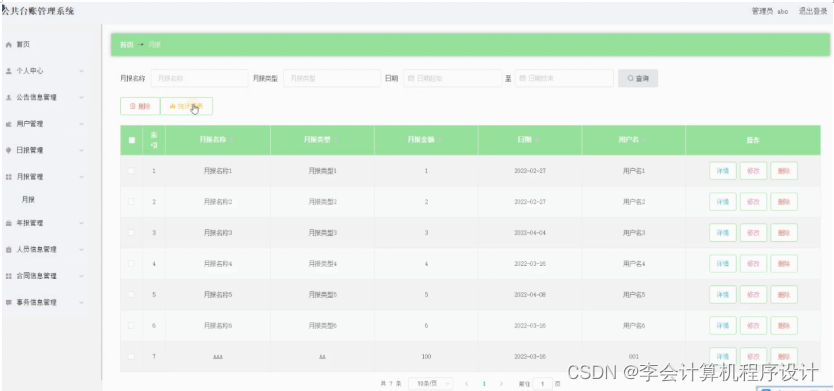
Task: Click the chart icon beside 用户管理
Action: tap(9, 124)
